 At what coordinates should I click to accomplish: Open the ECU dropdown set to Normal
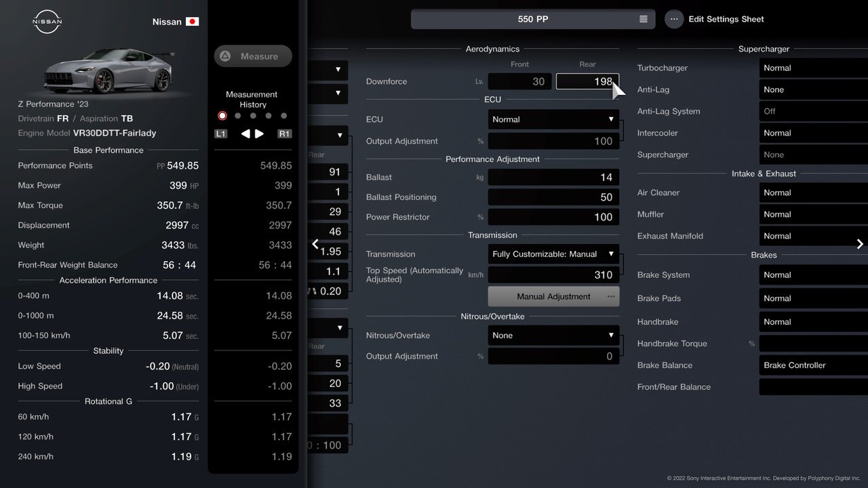point(553,119)
